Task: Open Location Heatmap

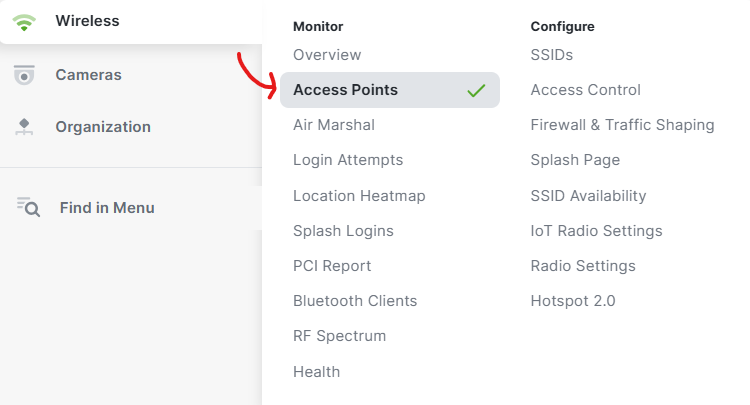Action: point(359,196)
